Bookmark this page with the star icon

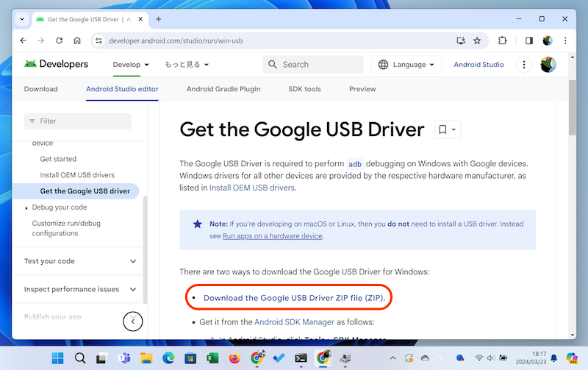tap(477, 40)
